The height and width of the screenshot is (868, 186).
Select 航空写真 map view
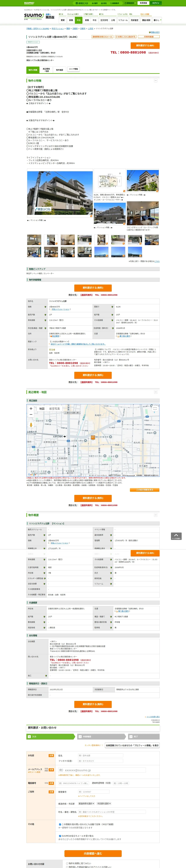coord(55,409)
